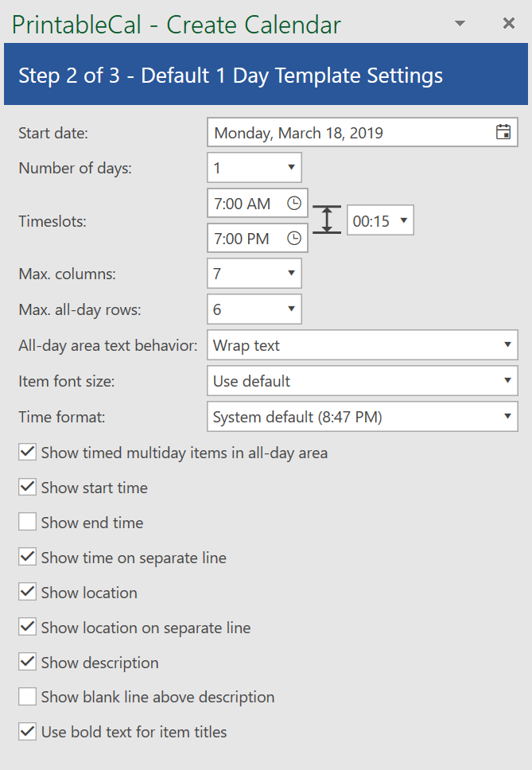Toggle Show location on separate line
The image size is (532, 770).
(x=28, y=627)
